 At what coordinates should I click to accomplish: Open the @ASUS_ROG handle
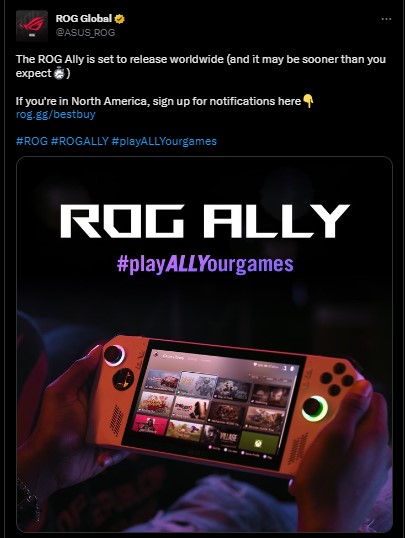coord(85,33)
